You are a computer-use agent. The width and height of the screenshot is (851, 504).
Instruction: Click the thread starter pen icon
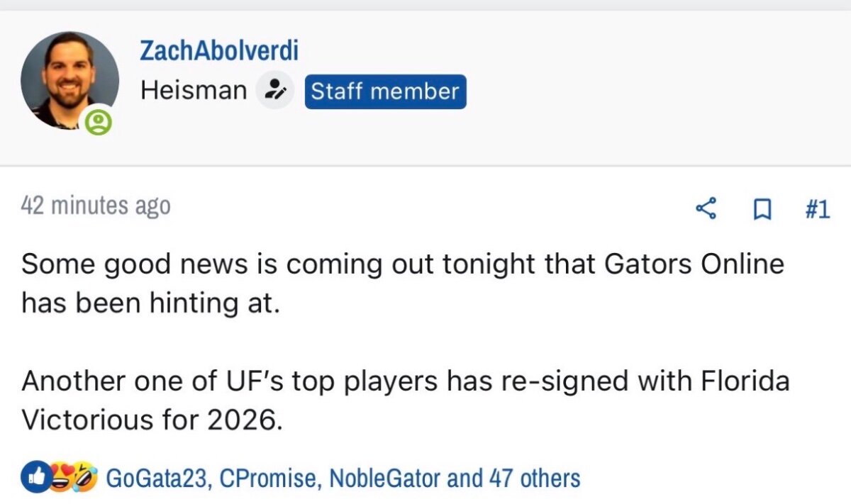click(274, 91)
